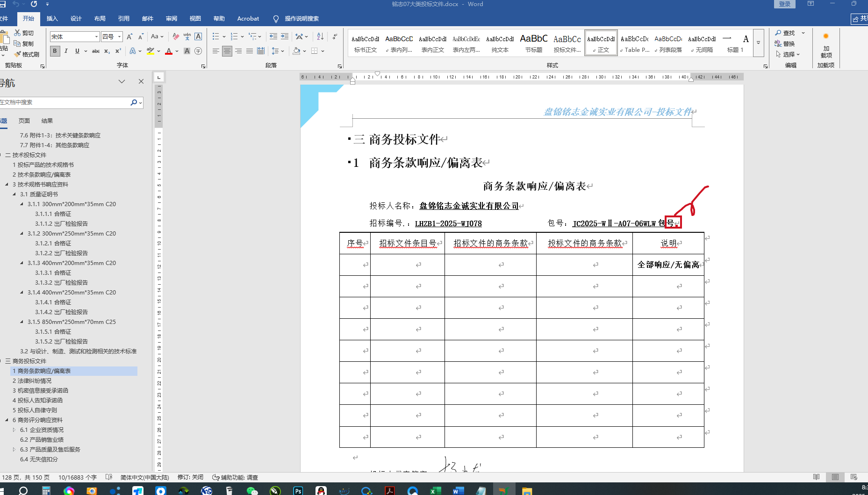Image resolution: width=868 pixels, height=495 pixels.
Task: Clear all formatting with the eraser icon
Action: (x=176, y=36)
